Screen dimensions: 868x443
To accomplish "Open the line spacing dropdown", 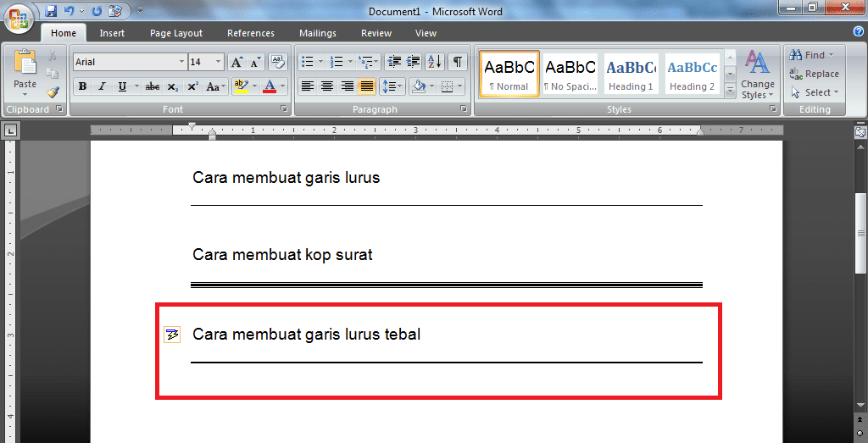I will pyautogui.click(x=392, y=87).
